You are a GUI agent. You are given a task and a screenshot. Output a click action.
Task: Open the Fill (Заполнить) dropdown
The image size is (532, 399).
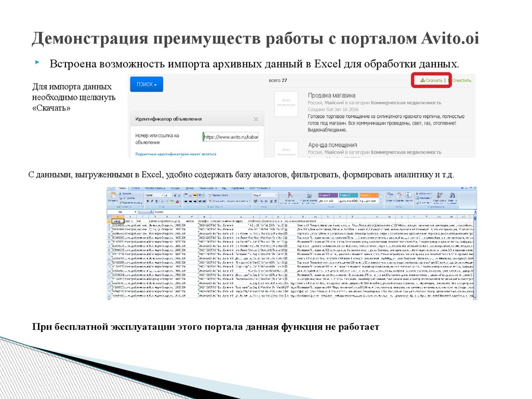pyautogui.click(x=424, y=198)
